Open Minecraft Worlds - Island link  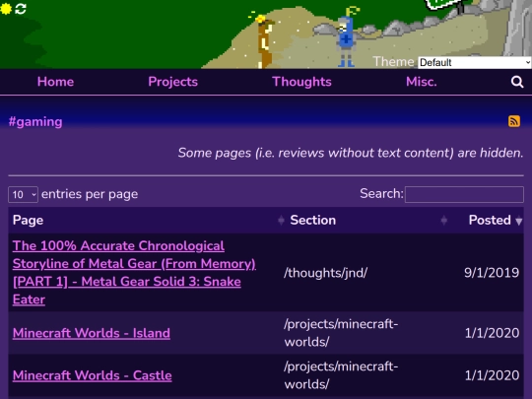(x=92, y=333)
